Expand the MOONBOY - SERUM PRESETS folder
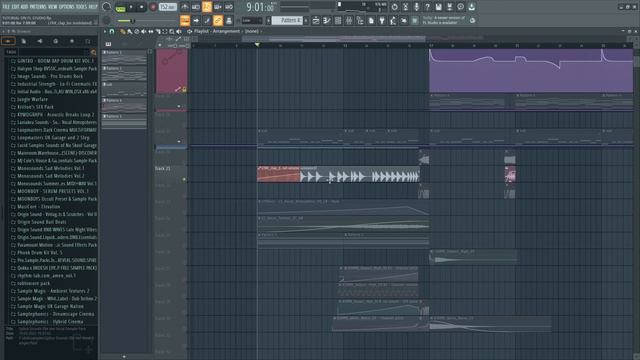The width and height of the screenshot is (640, 360). [52, 191]
